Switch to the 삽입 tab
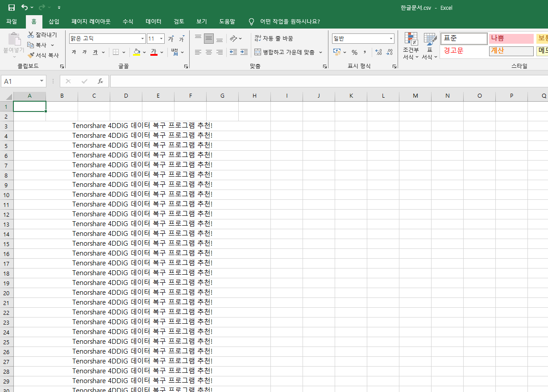The image size is (548, 392). [54, 21]
